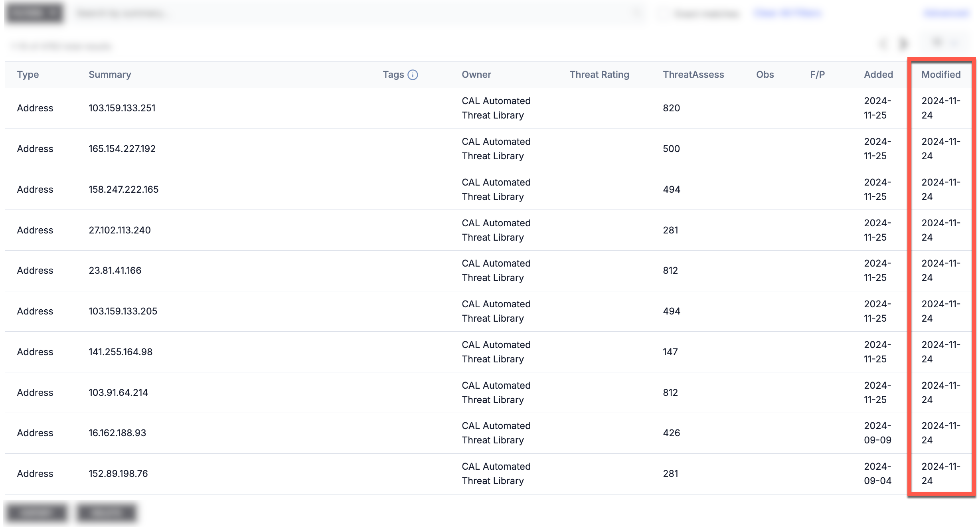
Task: Click Added date 2024-09-09
Action: coord(877,433)
